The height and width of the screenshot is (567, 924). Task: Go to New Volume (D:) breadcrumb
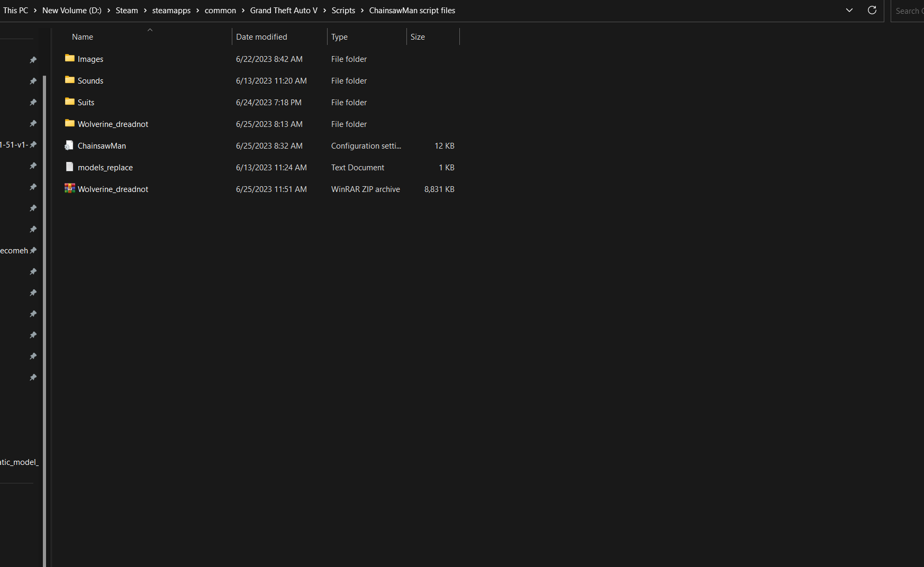[72, 11]
